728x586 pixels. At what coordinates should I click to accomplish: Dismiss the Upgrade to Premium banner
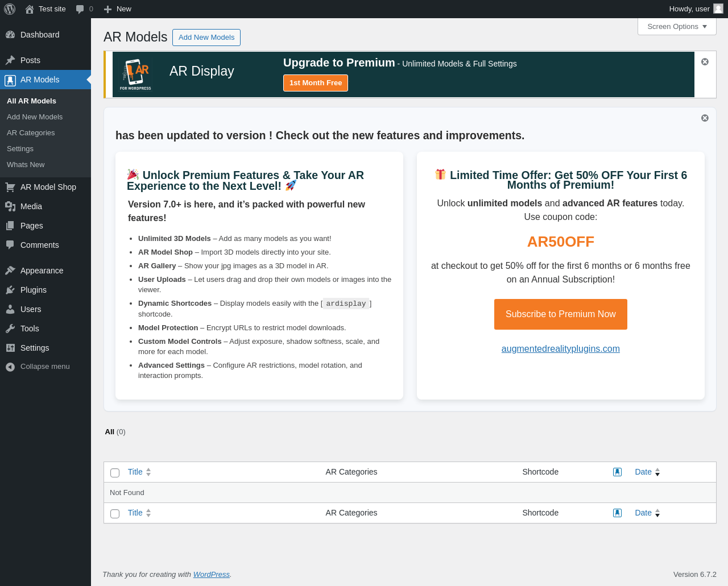pyautogui.click(x=705, y=61)
